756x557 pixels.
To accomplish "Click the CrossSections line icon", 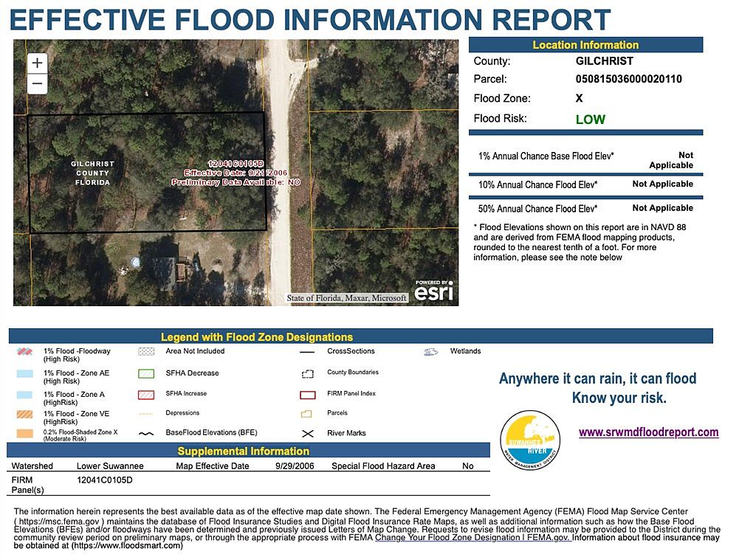I will tap(307, 352).
